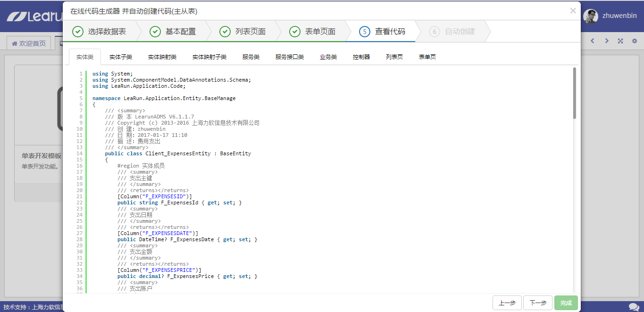Open the 欢迎首页 background tab
The height and width of the screenshot is (312, 644).
point(29,43)
